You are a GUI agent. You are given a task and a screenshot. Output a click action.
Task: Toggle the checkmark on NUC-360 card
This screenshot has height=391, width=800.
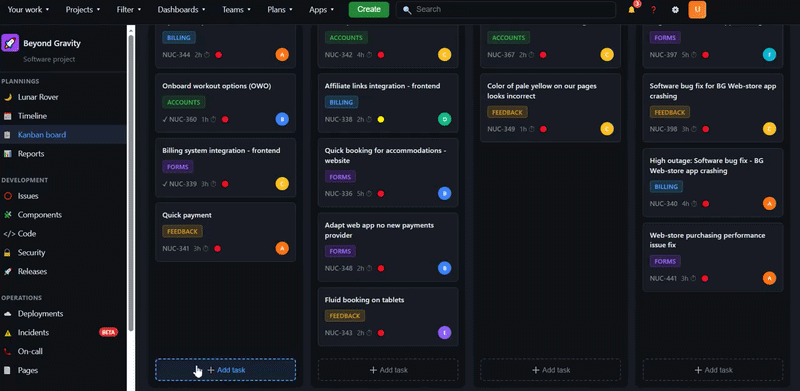165,119
